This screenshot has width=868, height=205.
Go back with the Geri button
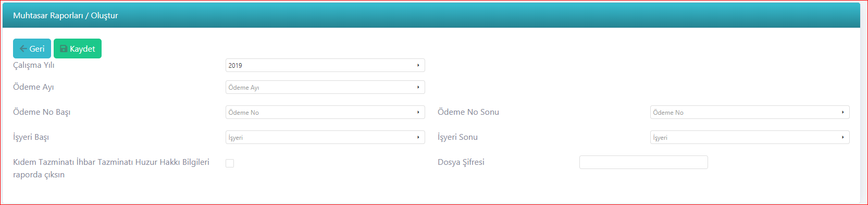[32, 49]
